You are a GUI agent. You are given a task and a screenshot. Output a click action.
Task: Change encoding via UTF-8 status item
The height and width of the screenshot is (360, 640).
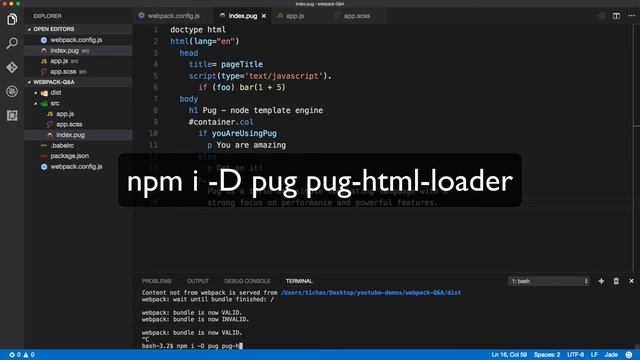coord(575,355)
